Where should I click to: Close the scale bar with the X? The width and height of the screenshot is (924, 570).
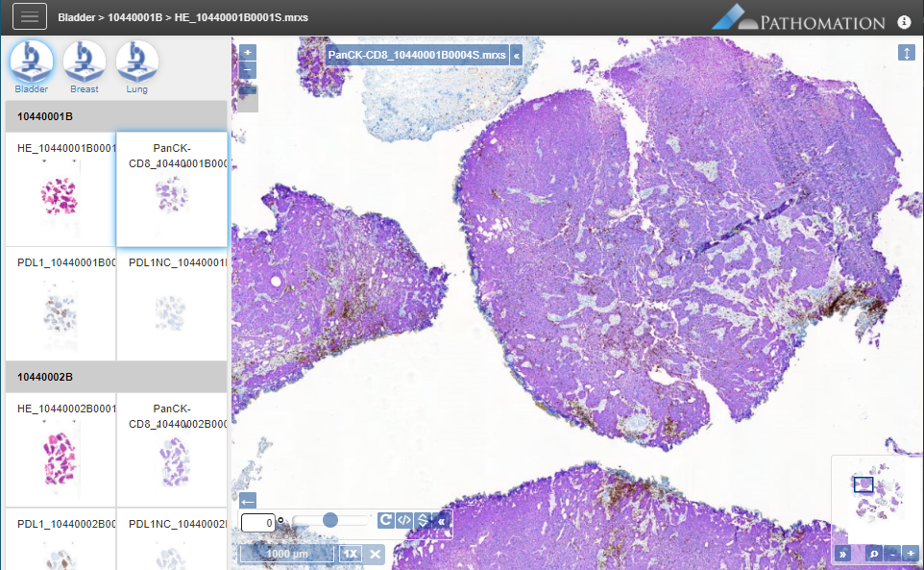[x=376, y=554]
